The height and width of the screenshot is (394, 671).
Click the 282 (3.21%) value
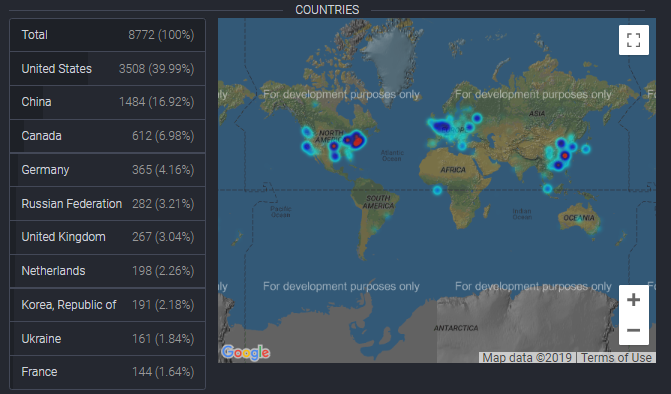point(163,203)
